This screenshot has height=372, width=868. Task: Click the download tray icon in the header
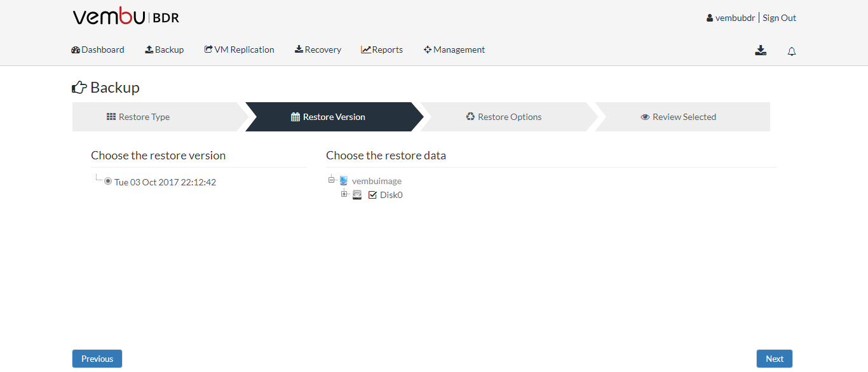pyautogui.click(x=761, y=51)
